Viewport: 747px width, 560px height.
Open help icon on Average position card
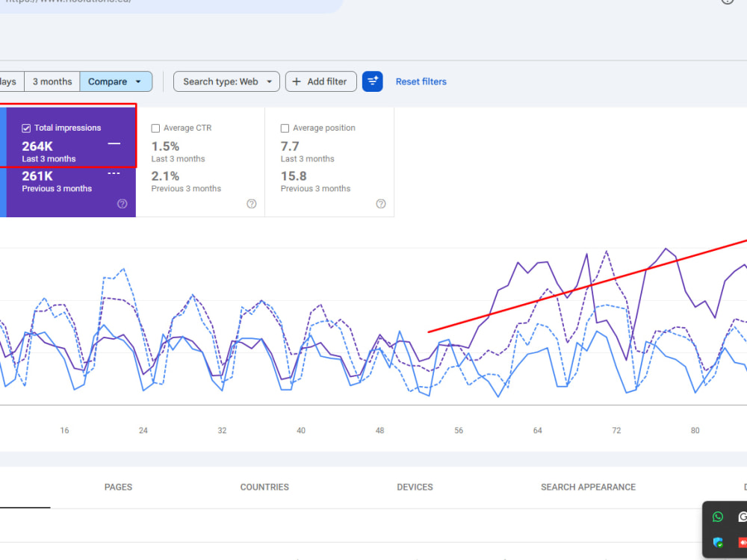pyautogui.click(x=381, y=204)
